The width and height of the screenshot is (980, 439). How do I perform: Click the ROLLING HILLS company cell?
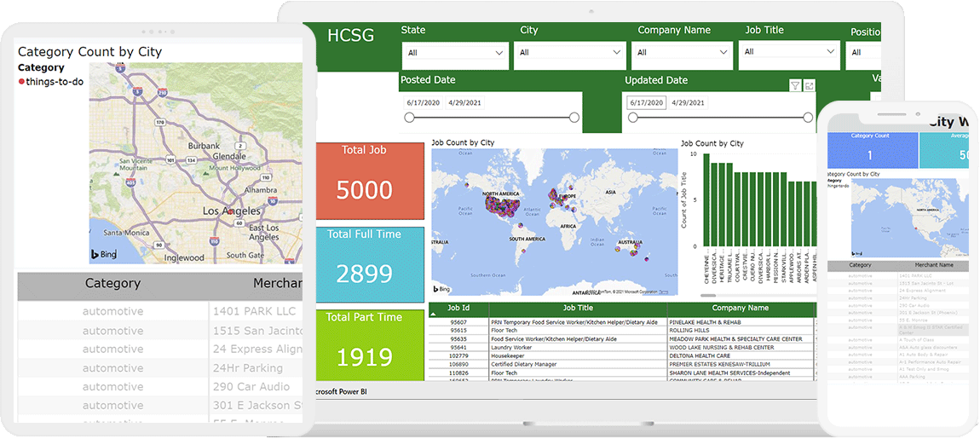pos(741,330)
